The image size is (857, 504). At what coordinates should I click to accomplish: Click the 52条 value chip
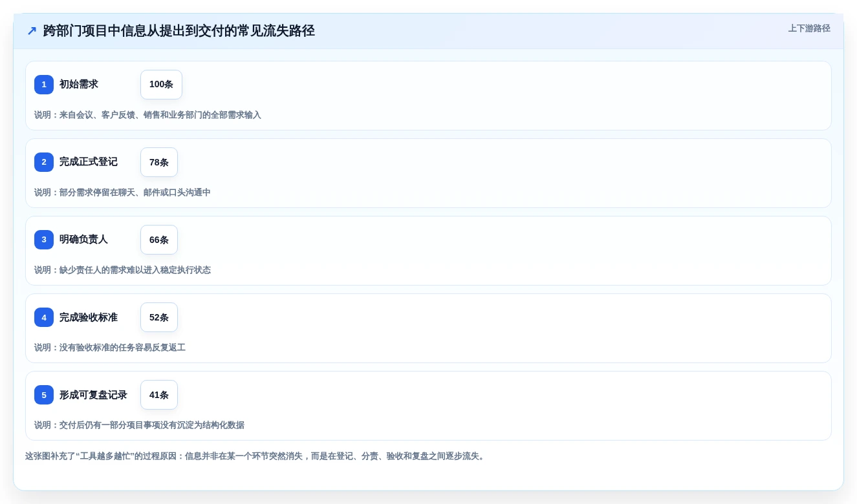[159, 317]
